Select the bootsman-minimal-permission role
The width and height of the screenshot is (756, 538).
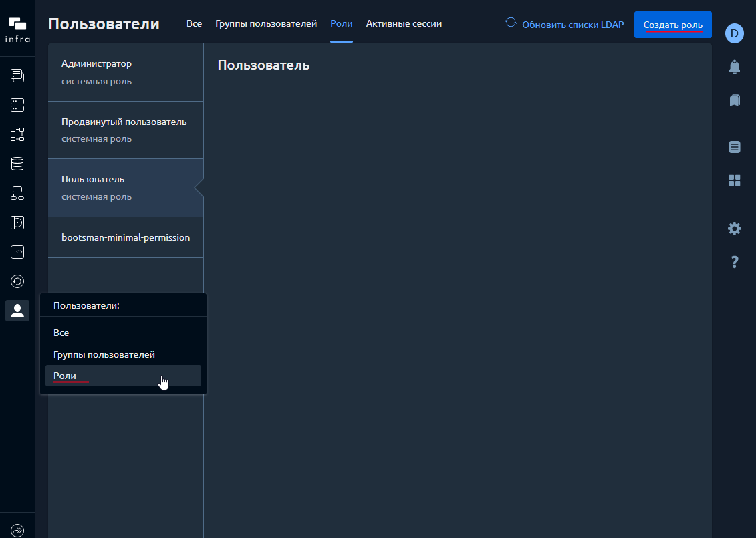126,237
